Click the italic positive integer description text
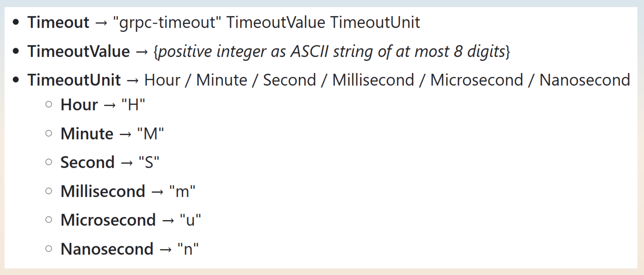644x275 pixels. click(332, 51)
